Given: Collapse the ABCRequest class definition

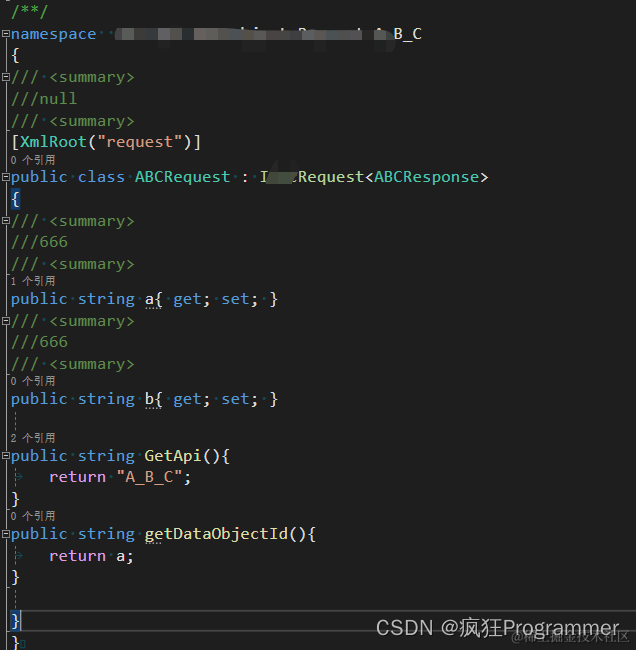Looking at the screenshot, I should [x=5, y=177].
